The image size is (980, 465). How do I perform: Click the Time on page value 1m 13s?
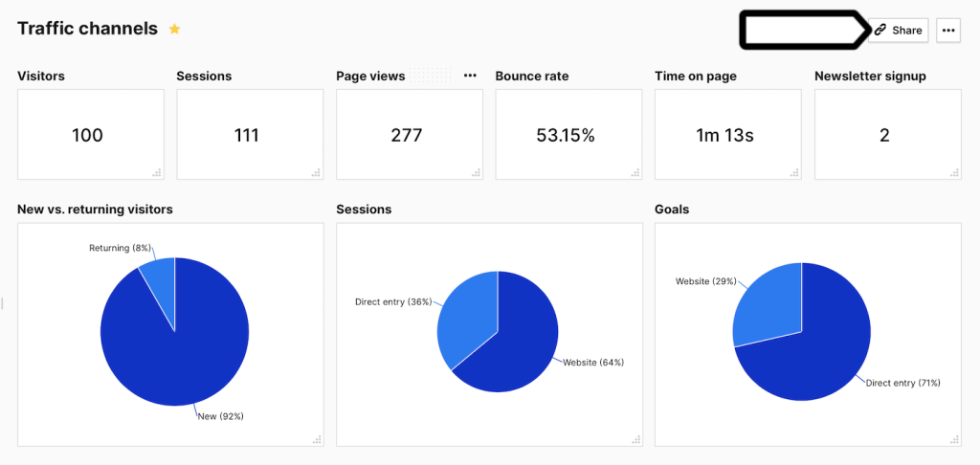[x=725, y=135]
